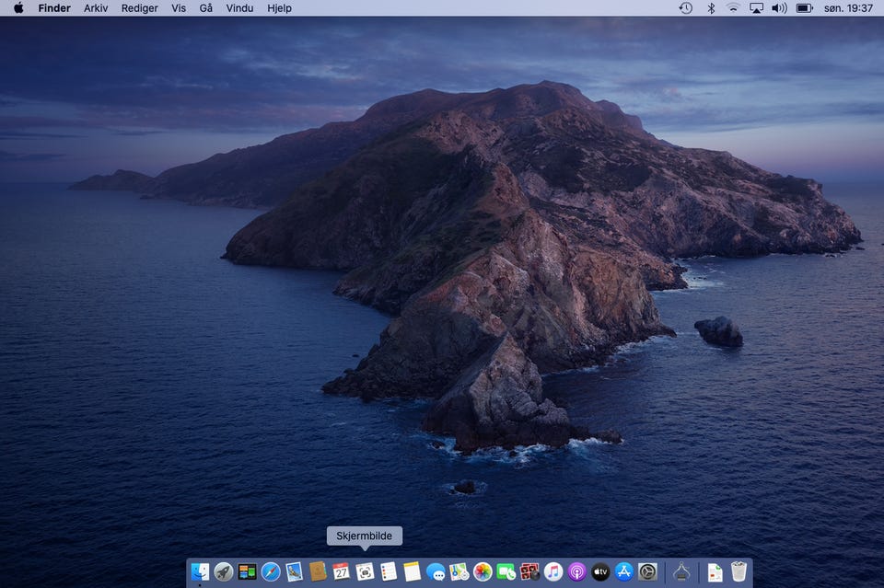Open Messages speech bubble icon
The width and height of the screenshot is (884, 588).
point(436,572)
